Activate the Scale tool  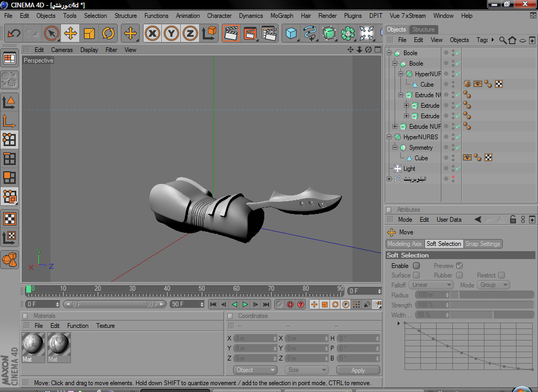tap(89, 34)
